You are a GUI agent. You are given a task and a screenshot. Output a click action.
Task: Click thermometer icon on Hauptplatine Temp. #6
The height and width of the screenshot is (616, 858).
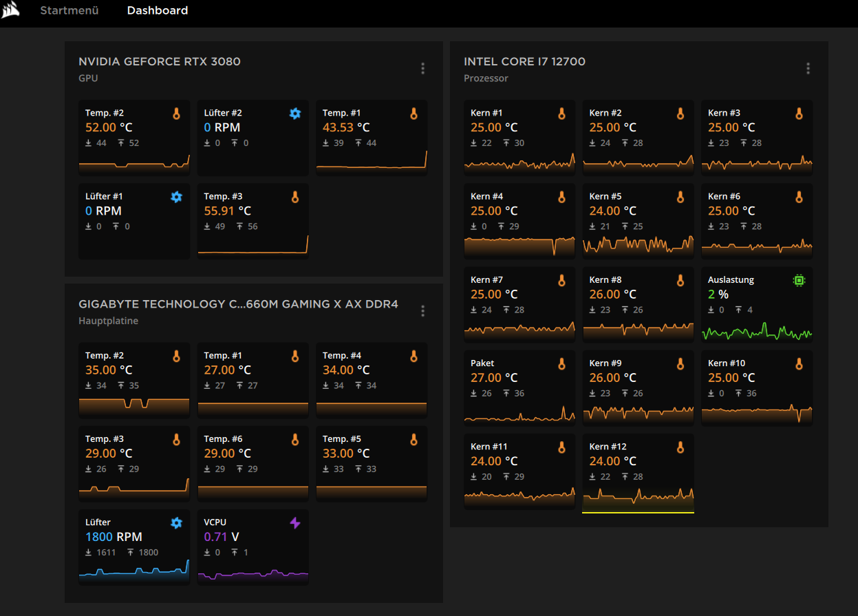click(295, 439)
